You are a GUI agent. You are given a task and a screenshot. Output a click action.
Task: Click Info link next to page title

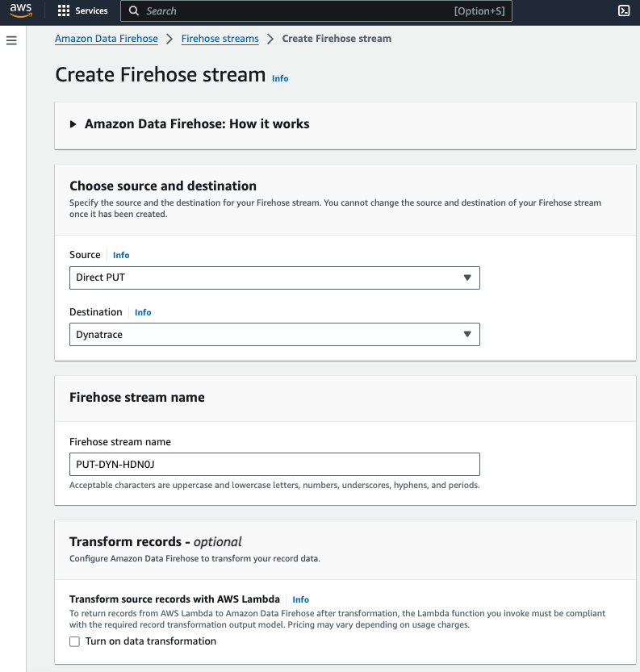280,78
